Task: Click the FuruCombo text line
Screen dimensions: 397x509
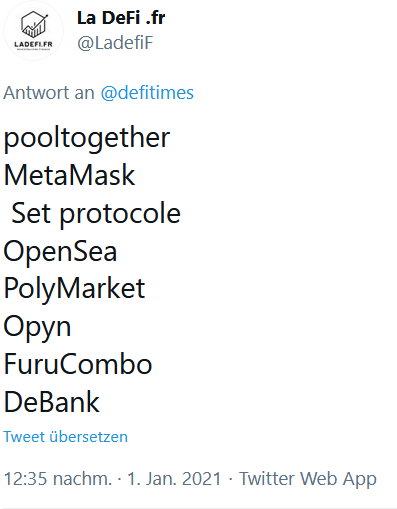Action: point(78,364)
